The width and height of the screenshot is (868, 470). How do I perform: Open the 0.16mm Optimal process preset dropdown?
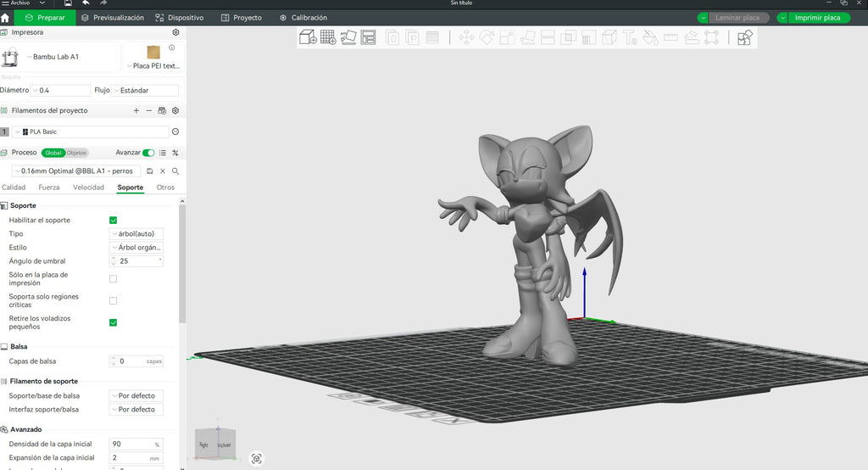click(x=75, y=171)
